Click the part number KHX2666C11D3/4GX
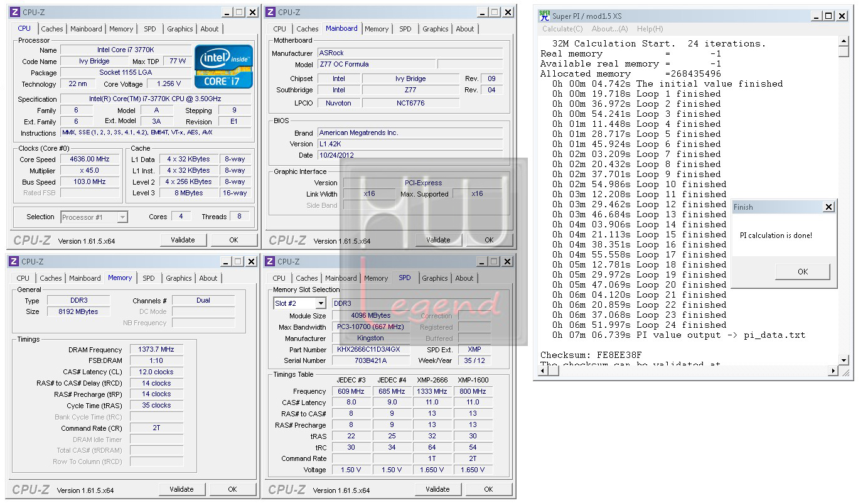Image resolution: width=868 pixels, height=503 pixels. (x=370, y=350)
